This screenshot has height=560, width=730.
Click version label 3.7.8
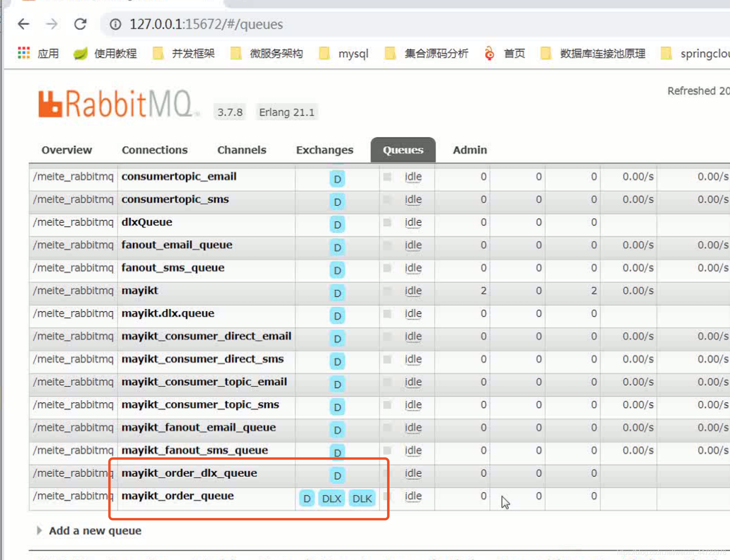(x=230, y=112)
